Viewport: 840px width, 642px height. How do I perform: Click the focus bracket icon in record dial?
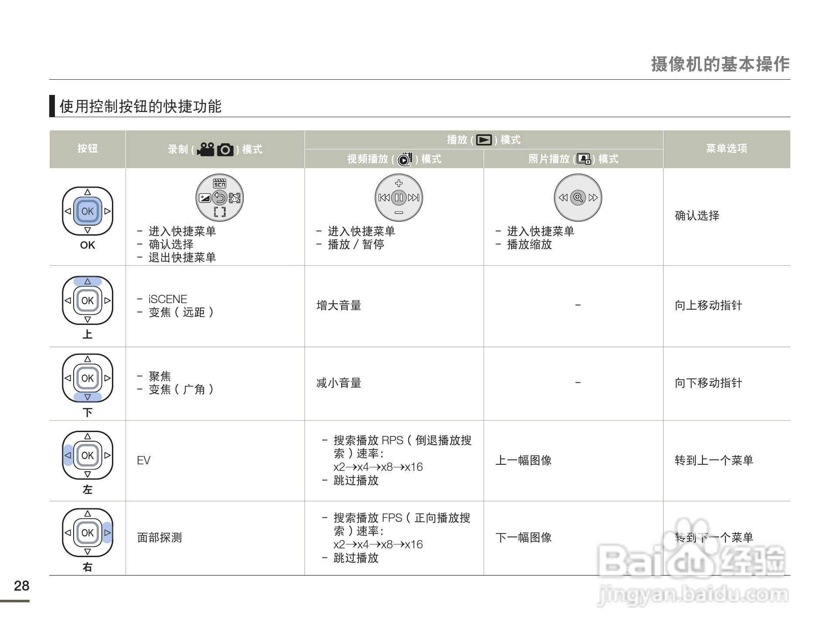(220, 212)
